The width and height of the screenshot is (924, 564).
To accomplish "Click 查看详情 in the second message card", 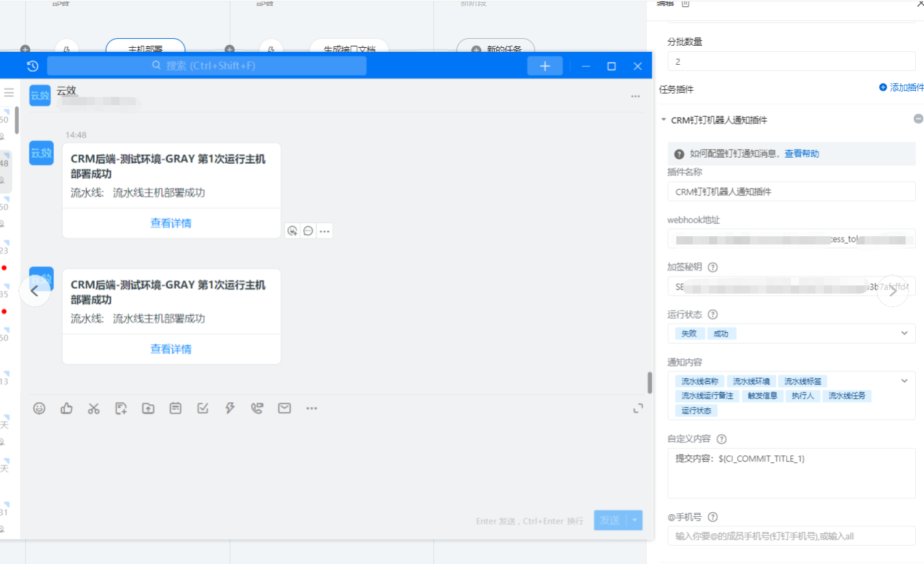I will (x=171, y=349).
